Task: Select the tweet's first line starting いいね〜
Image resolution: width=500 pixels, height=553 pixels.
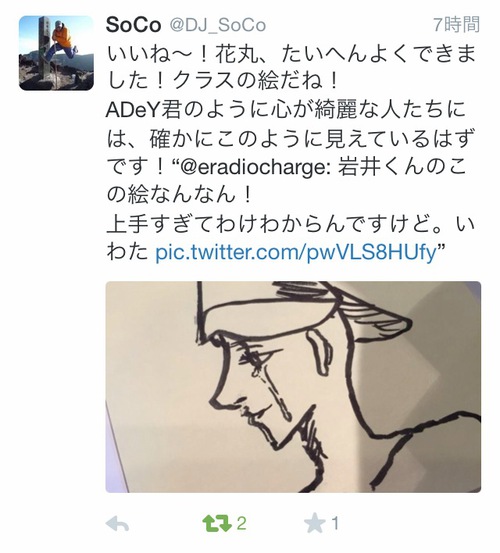Action: click(x=291, y=54)
